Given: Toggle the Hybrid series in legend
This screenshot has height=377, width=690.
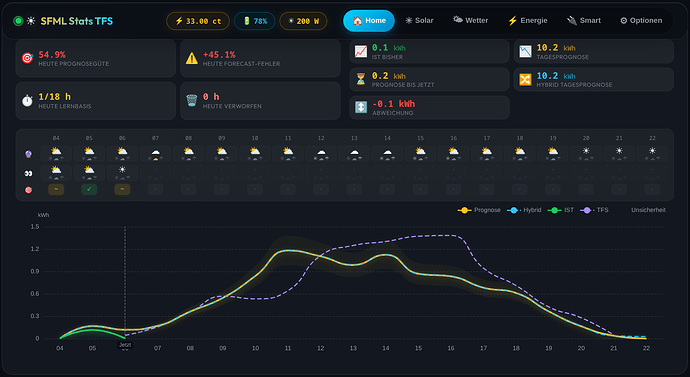Looking at the screenshot, I should (524, 210).
